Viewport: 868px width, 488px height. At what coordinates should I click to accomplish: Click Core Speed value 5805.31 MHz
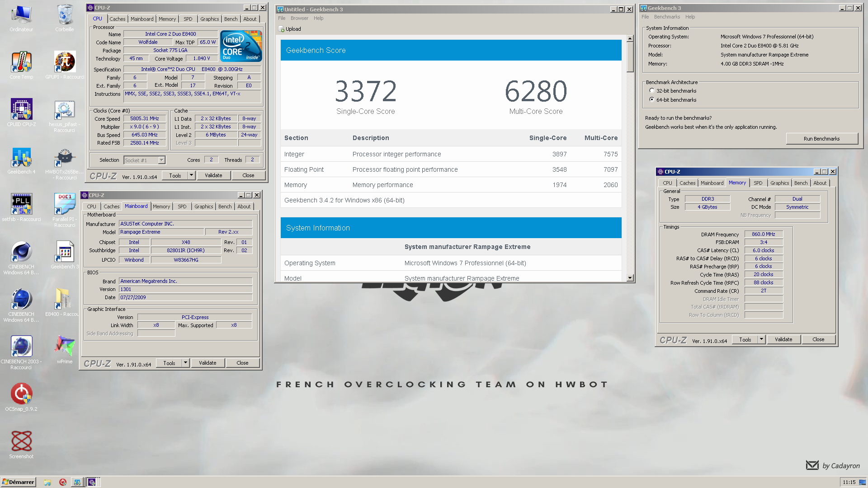(145, 118)
